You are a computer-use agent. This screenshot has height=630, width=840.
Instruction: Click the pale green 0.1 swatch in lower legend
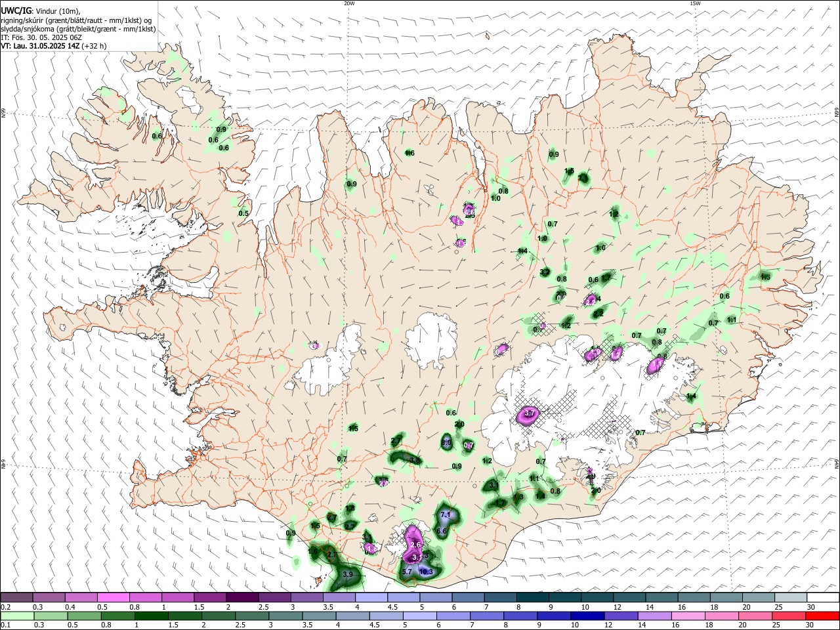click(x=16, y=616)
